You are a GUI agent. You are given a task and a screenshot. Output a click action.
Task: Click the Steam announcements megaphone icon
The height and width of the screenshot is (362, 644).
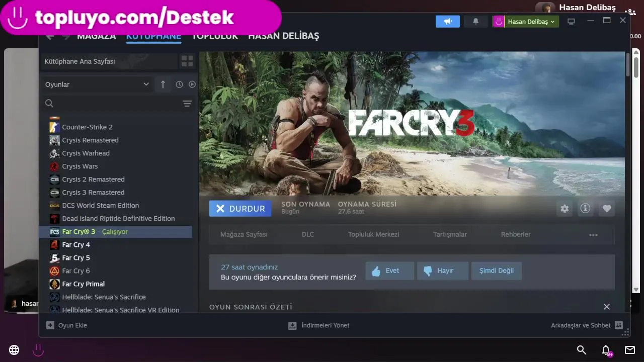[x=447, y=21]
